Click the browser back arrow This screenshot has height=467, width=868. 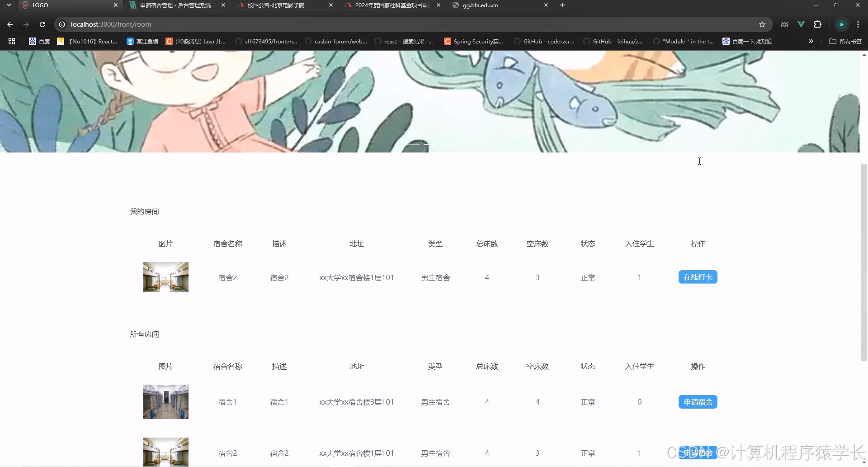coord(10,24)
